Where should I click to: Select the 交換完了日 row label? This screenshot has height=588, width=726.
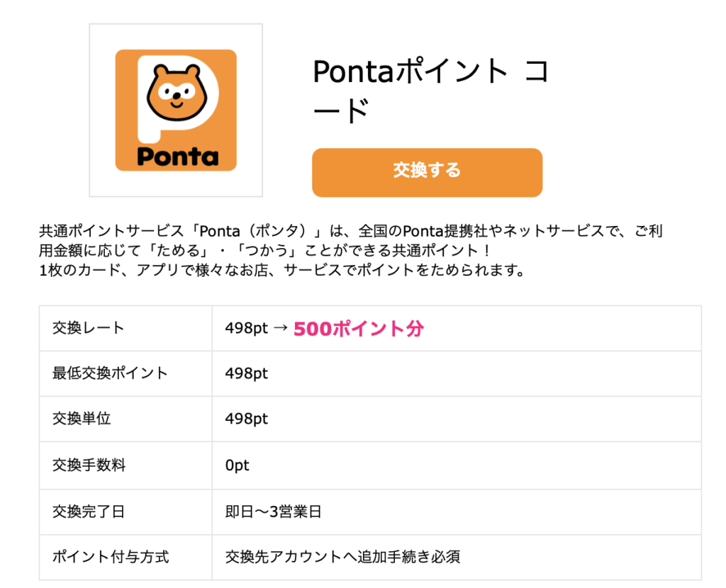(x=88, y=511)
